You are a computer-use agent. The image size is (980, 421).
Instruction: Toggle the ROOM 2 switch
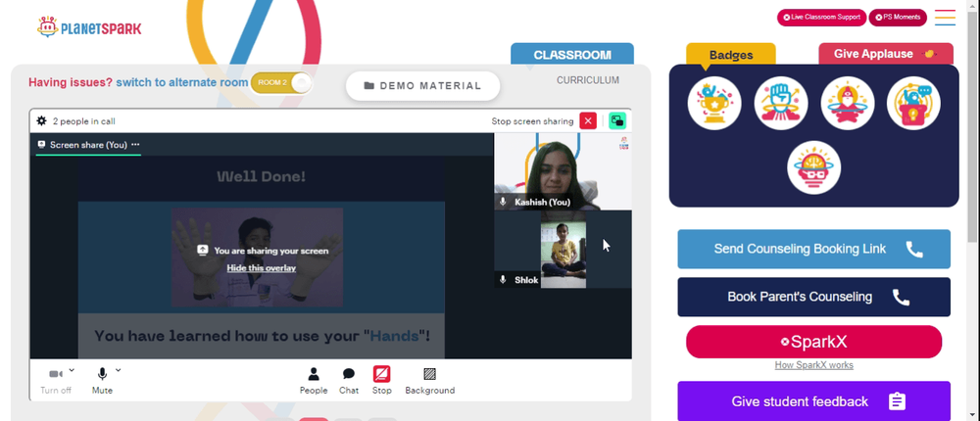[x=280, y=83]
